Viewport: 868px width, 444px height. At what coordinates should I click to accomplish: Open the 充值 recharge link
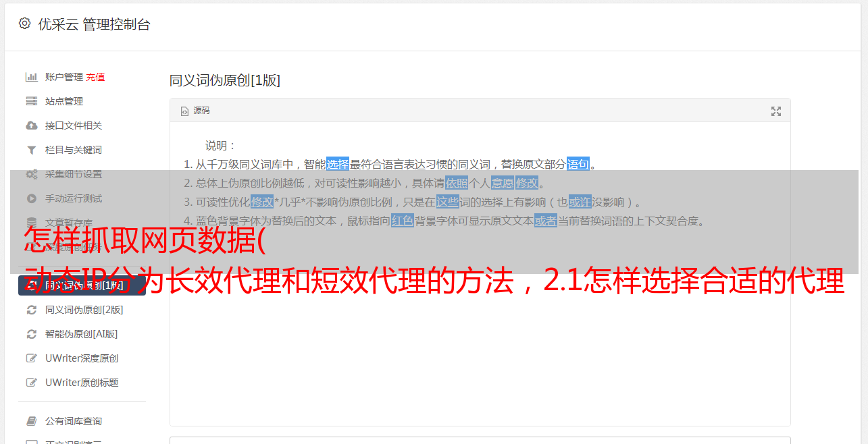tap(95, 77)
